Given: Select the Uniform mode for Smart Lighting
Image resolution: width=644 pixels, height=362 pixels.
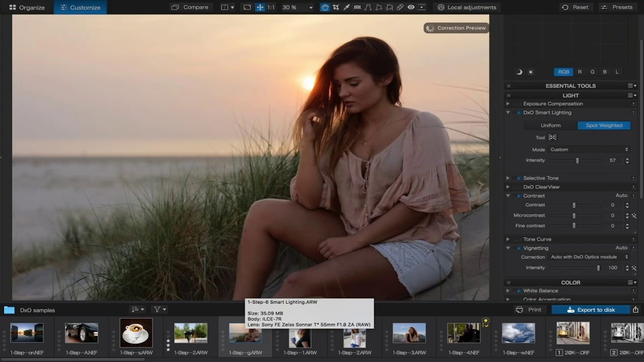Looking at the screenshot, I should point(550,125).
